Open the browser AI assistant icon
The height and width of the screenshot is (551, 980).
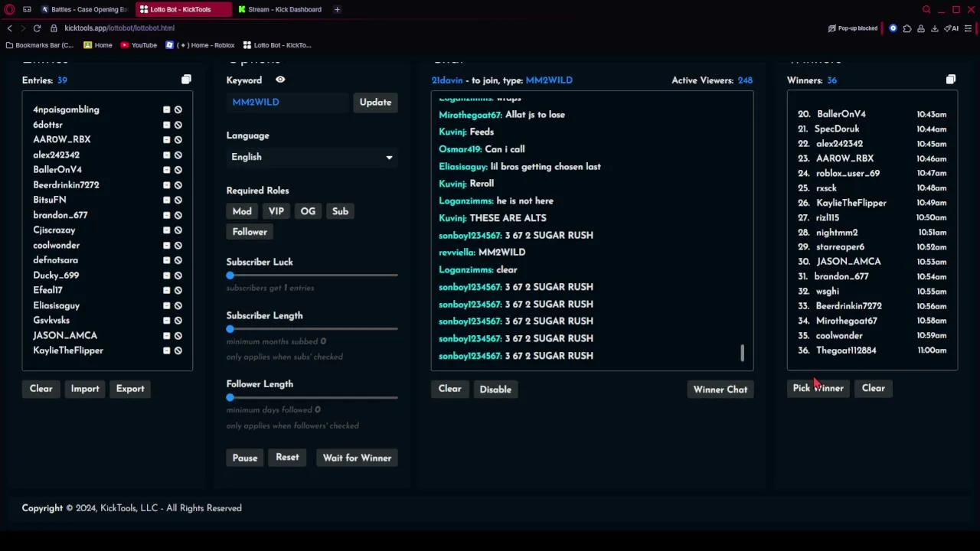(x=952, y=28)
